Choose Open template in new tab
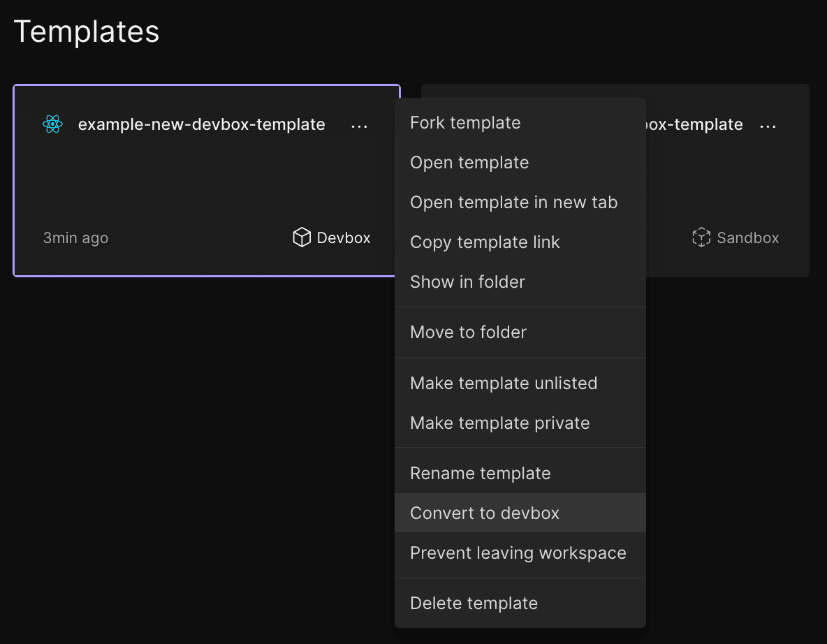 pos(513,202)
